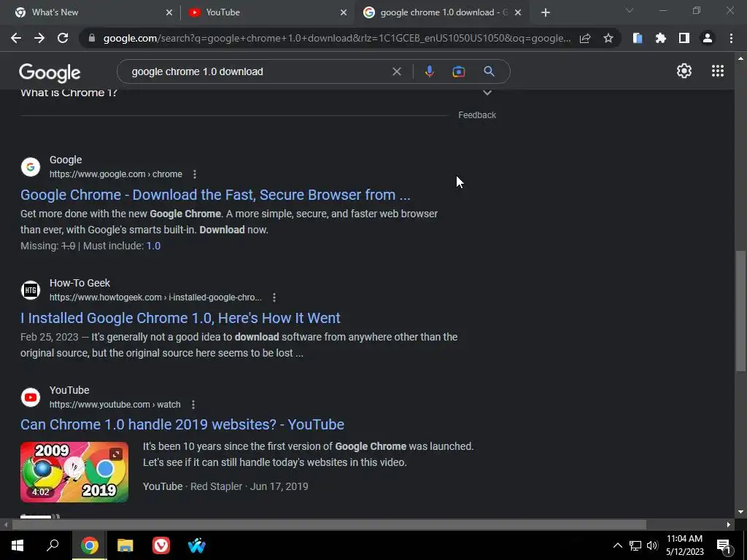747x560 pixels.
Task: Open Google quick settings gear
Action: (684, 71)
